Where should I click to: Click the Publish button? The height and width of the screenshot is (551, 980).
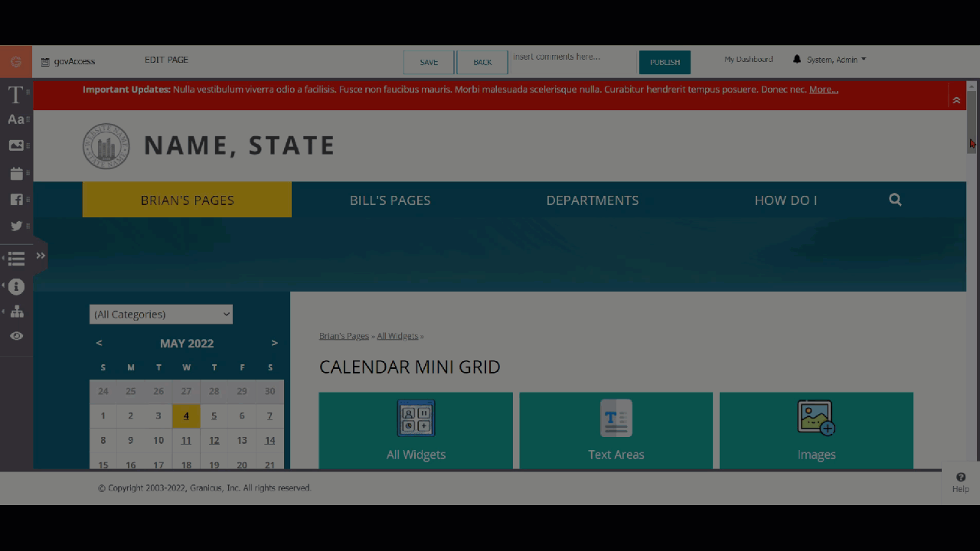[x=665, y=63]
